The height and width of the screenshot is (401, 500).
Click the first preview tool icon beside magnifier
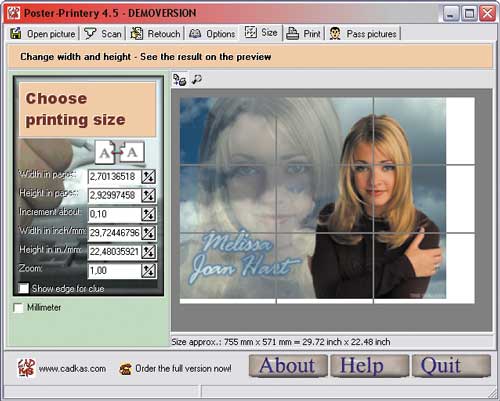point(180,80)
